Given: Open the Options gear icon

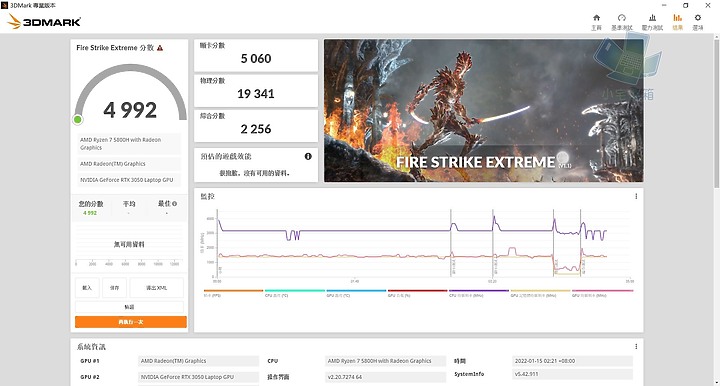Looking at the screenshot, I should point(698,21).
